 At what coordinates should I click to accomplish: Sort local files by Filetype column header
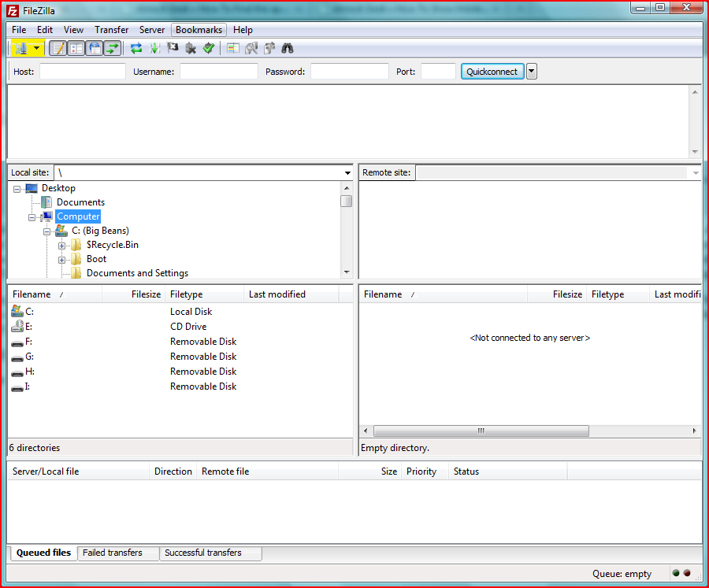tap(204, 294)
